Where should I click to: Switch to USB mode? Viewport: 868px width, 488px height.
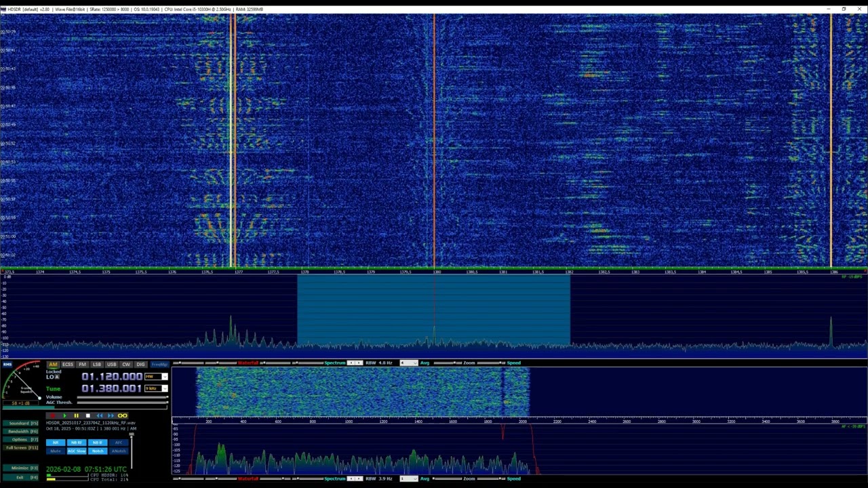pos(111,365)
